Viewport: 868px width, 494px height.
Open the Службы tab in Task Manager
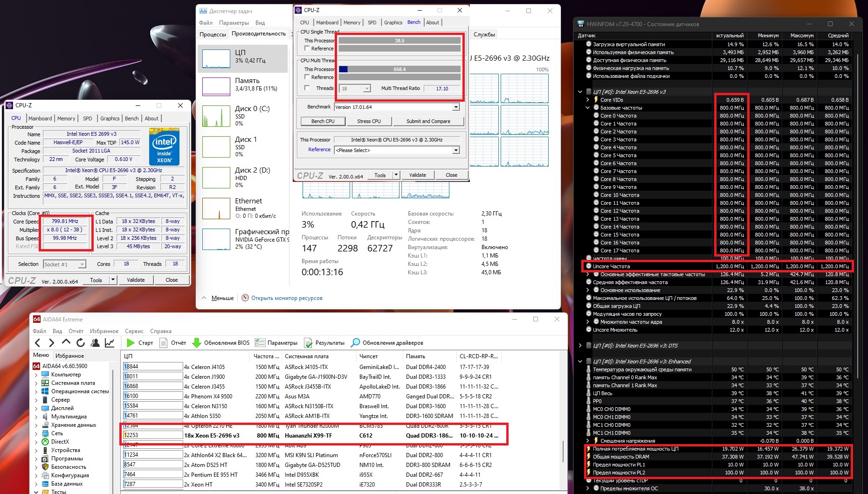[x=484, y=34]
